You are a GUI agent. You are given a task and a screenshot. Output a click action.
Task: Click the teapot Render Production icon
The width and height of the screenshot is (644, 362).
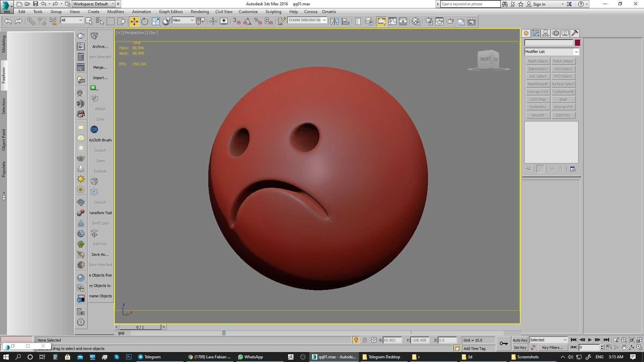click(x=450, y=21)
